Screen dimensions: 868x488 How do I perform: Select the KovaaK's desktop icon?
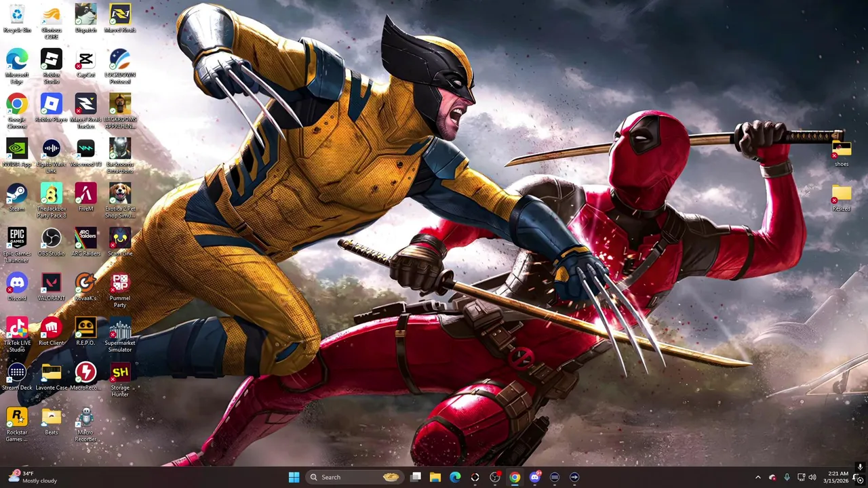85,287
